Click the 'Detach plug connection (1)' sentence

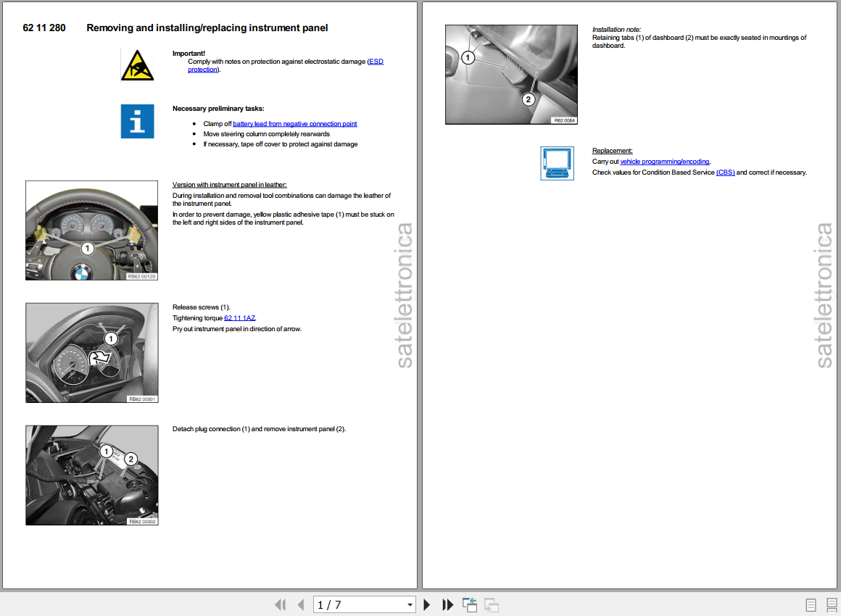click(x=259, y=429)
